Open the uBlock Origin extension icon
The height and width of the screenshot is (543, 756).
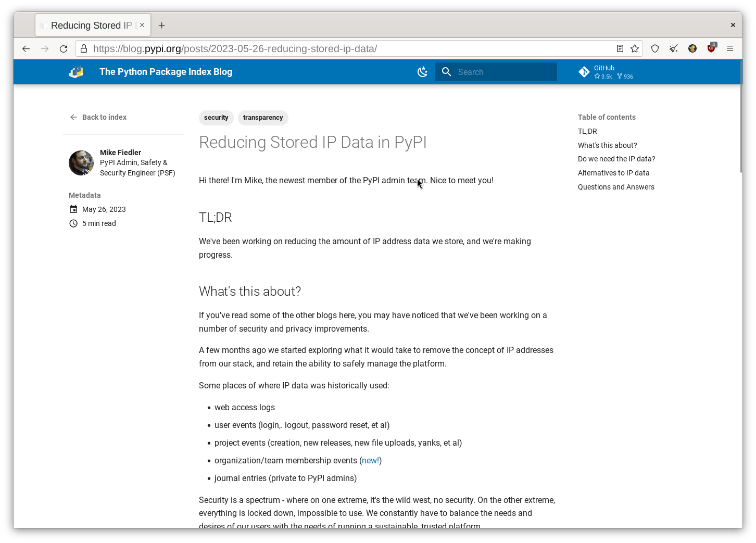tap(711, 48)
